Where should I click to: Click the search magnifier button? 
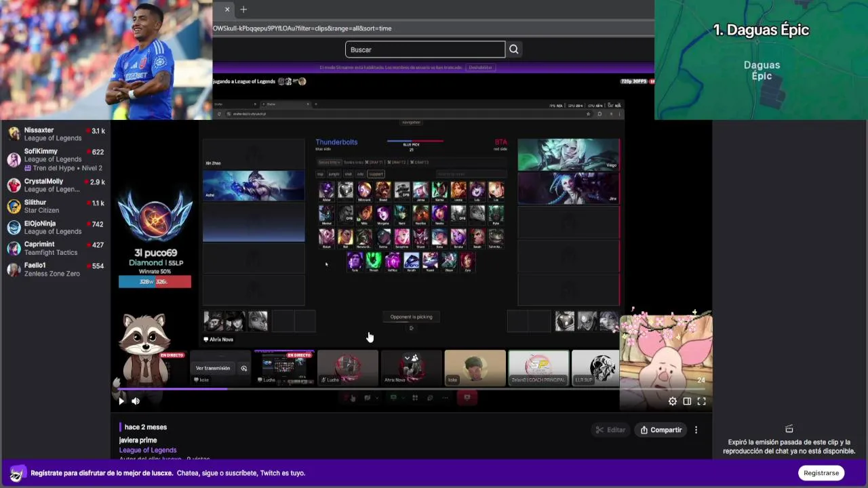click(514, 49)
